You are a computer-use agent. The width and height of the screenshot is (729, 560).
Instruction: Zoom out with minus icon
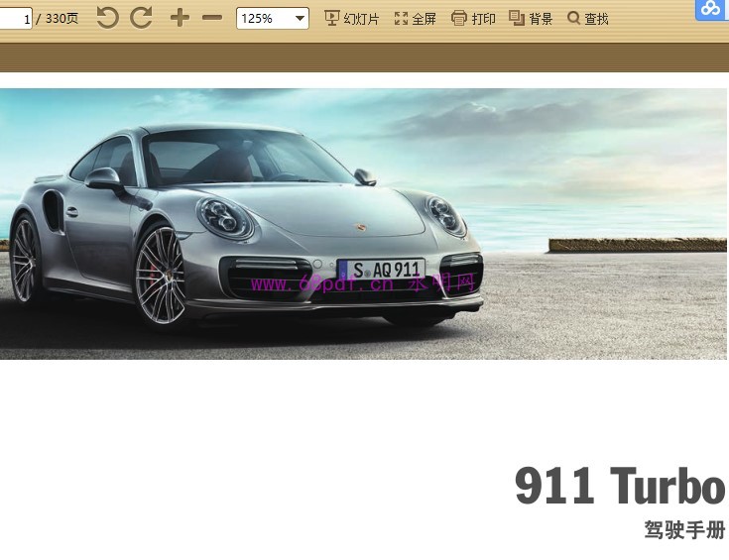pos(212,18)
